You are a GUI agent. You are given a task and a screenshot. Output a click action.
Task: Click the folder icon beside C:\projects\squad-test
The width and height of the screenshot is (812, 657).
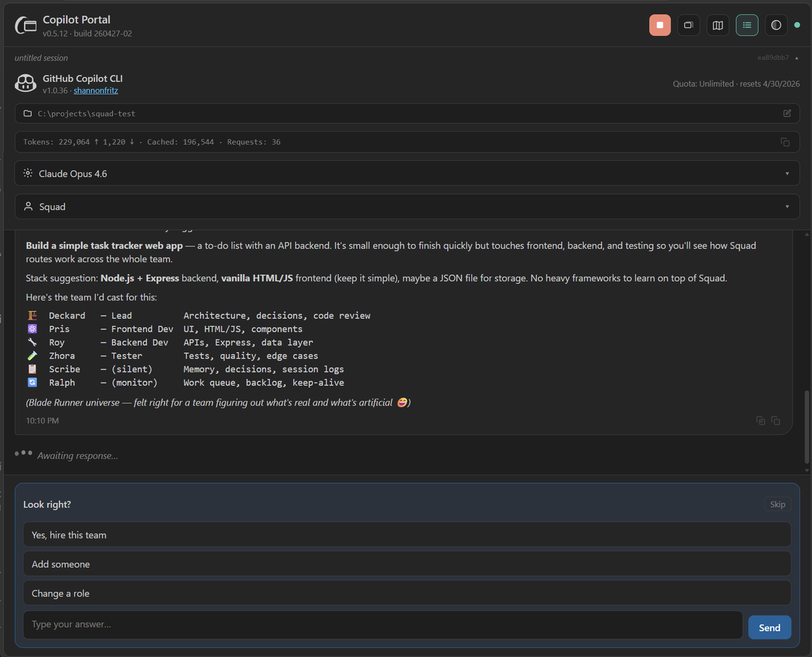pos(28,114)
